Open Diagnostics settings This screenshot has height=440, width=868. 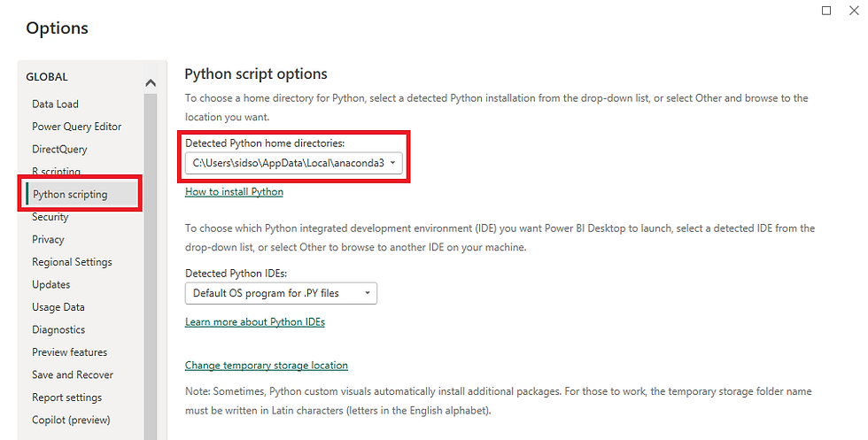58,330
